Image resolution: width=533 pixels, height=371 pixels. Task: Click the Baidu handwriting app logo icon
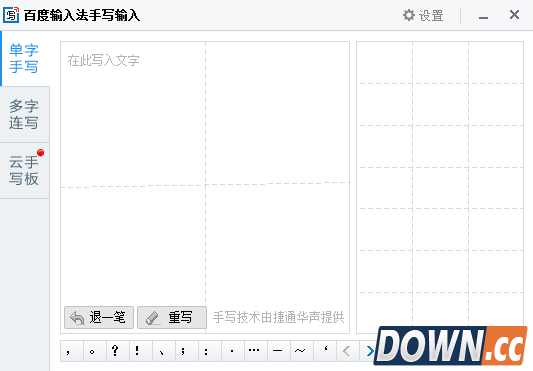[11, 15]
